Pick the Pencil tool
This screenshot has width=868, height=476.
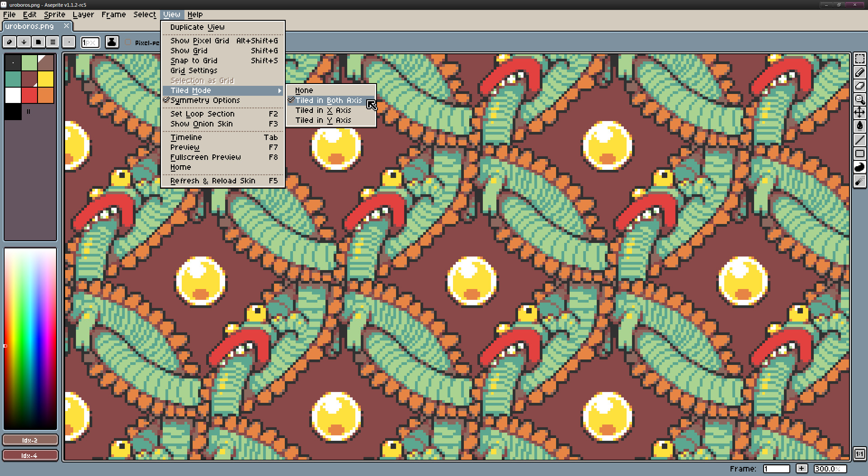(x=860, y=72)
